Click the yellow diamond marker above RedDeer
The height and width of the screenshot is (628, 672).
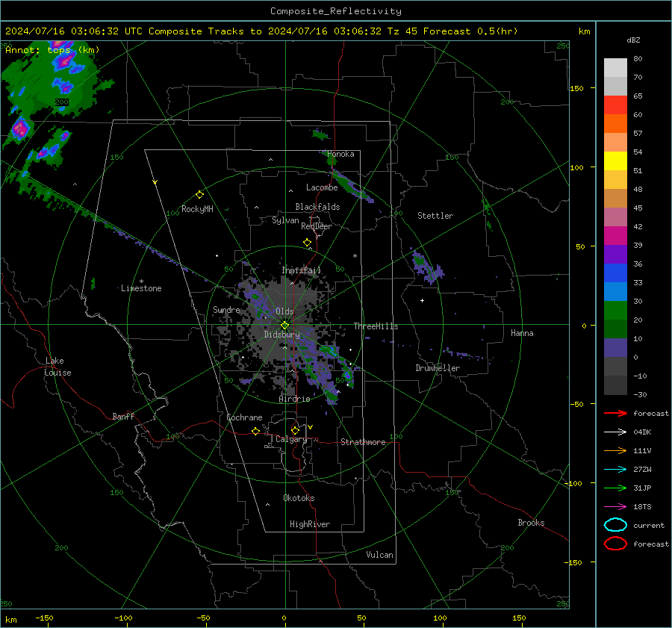coord(307,243)
